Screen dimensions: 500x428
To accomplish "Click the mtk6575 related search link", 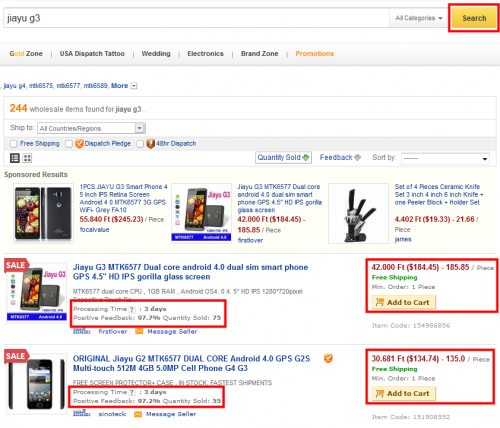I will click(41, 86).
